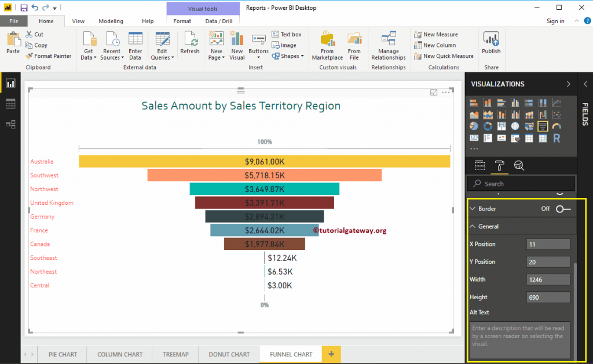Viewport: 593px width, 364px height.
Task: Select the R script visual icon
Action: coord(557,138)
